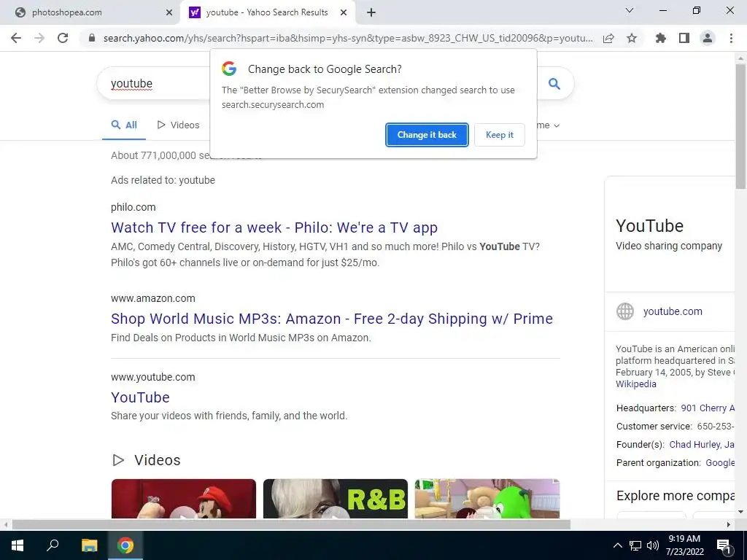This screenshot has height=560, width=747.
Task: Open the notification center icon
Action: (724, 546)
